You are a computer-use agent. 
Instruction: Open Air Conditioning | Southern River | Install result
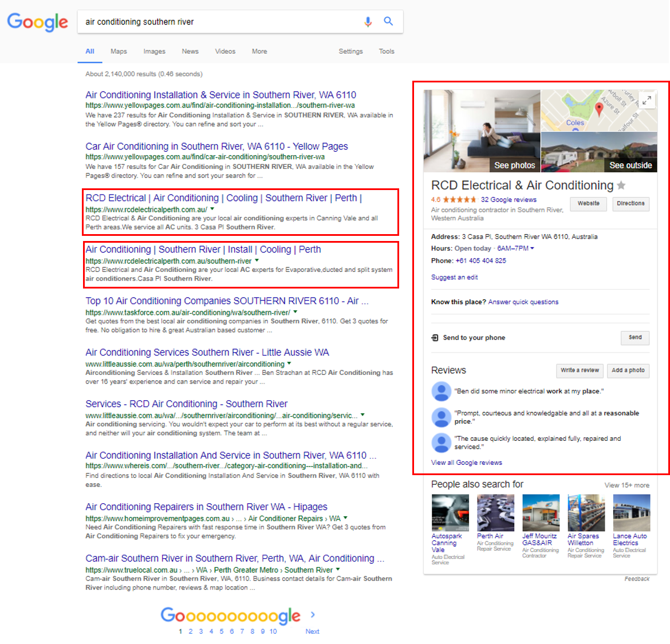[x=203, y=250]
